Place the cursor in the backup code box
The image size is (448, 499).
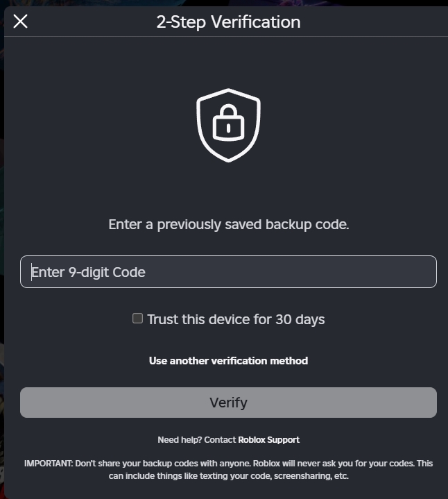click(228, 272)
